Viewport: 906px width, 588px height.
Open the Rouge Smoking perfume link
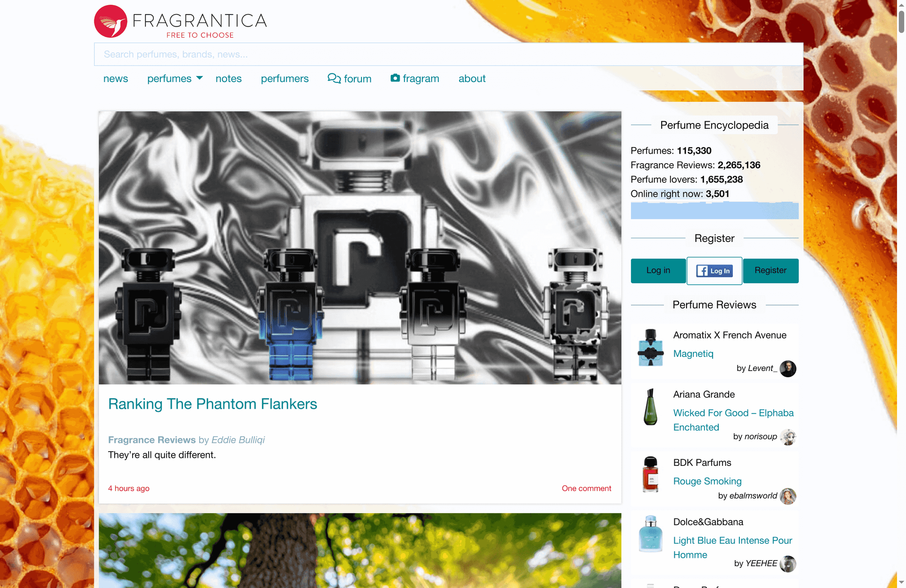707,481
